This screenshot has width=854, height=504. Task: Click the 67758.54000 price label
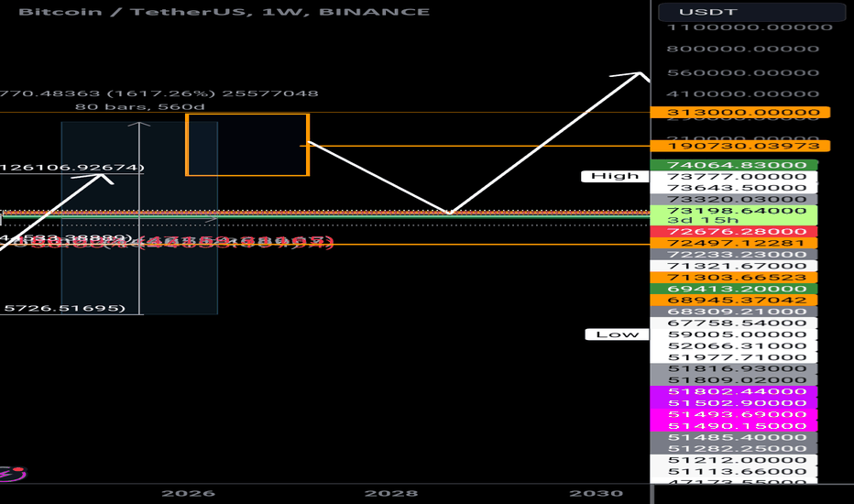(734, 323)
